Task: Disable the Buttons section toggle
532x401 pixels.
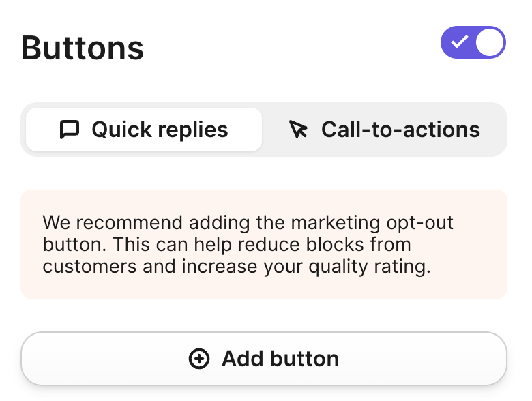Action: point(473,42)
